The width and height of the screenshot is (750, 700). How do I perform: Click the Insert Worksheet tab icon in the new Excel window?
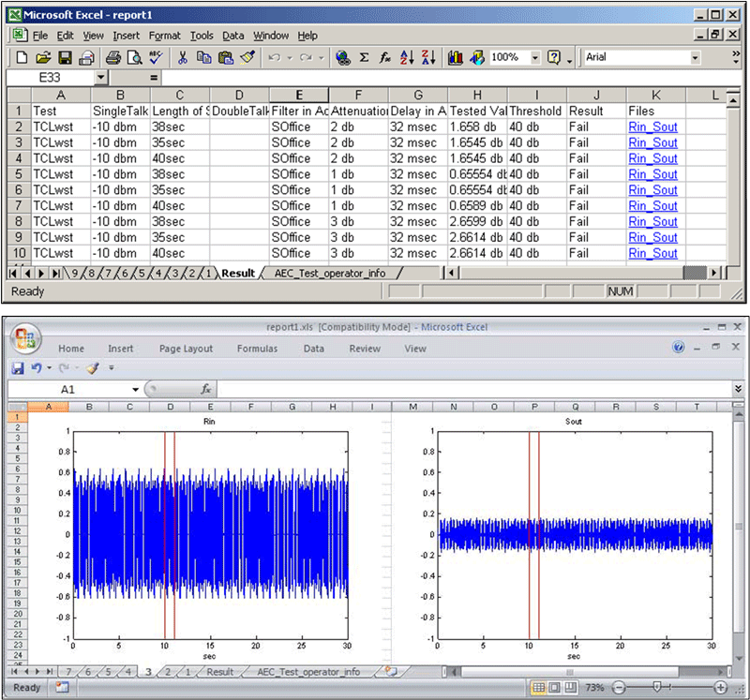coord(391,671)
